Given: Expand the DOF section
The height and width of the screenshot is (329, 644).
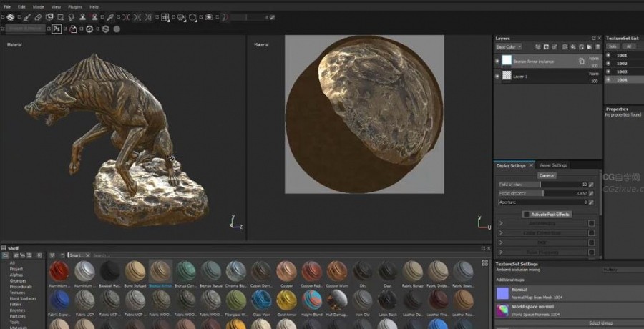Looking at the screenshot, I should click(501, 242).
